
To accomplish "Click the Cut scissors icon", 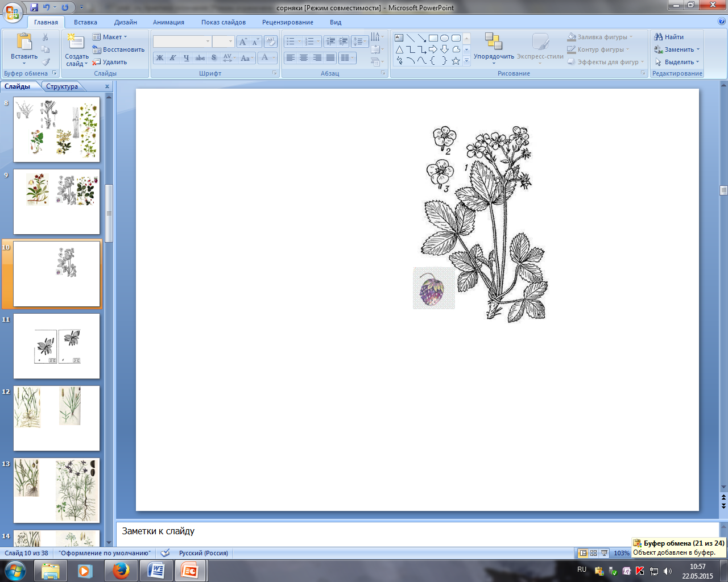I will [x=45, y=37].
